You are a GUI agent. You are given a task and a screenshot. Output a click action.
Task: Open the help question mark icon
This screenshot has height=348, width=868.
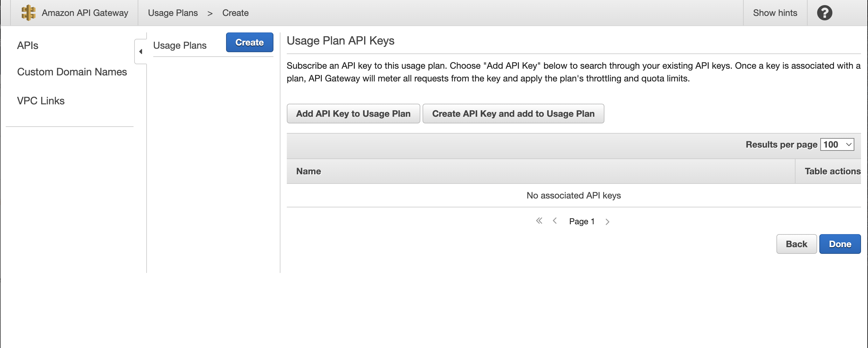[x=824, y=13]
